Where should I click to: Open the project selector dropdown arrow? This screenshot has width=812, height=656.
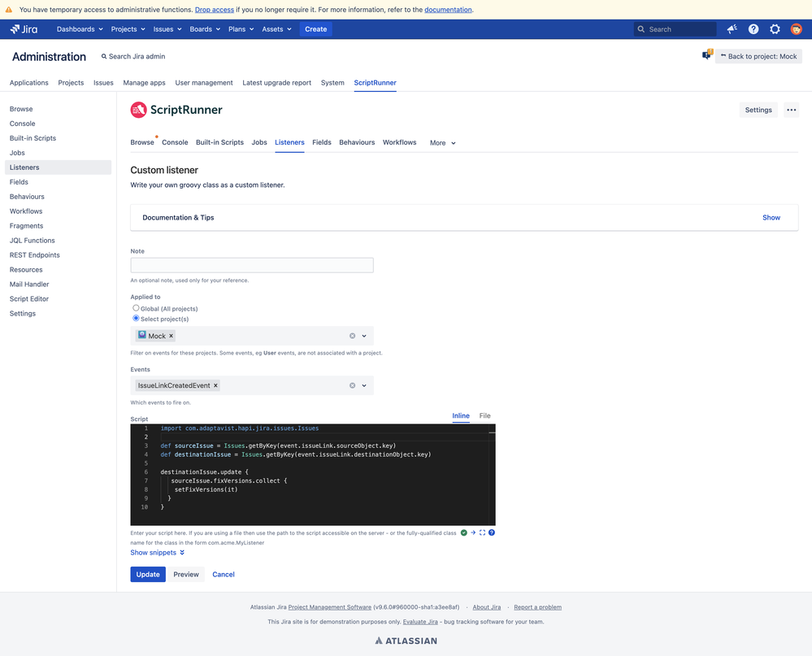[x=364, y=336]
